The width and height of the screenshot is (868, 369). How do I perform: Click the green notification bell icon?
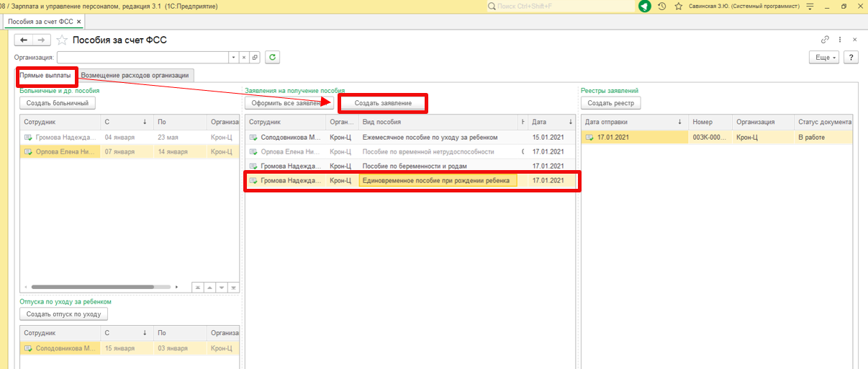click(x=645, y=6)
